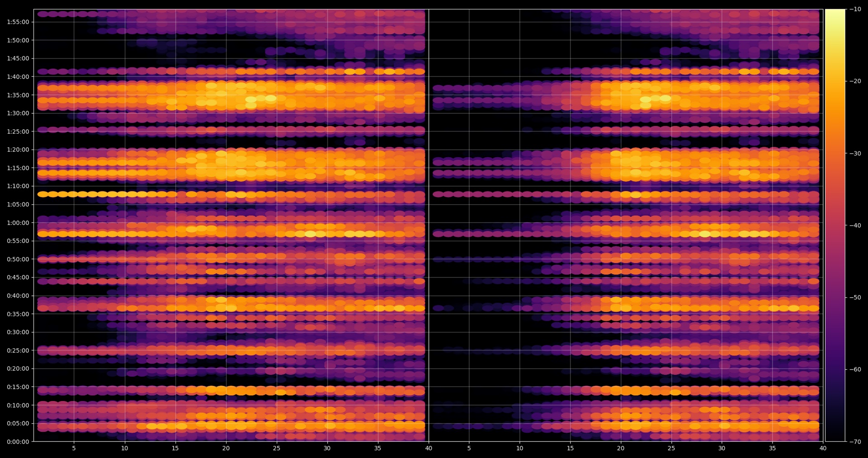Image resolution: width=868 pixels, height=458 pixels.
Task: Select the 1:20:00 time axis label
Action: tap(18, 150)
